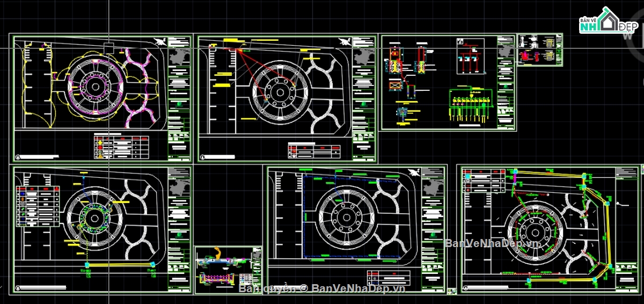The width and height of the screenshot is (644, 304).
Task: Click the north arrow on the top-left sheet
Action: pyautogui.click(x=160, y=41)
